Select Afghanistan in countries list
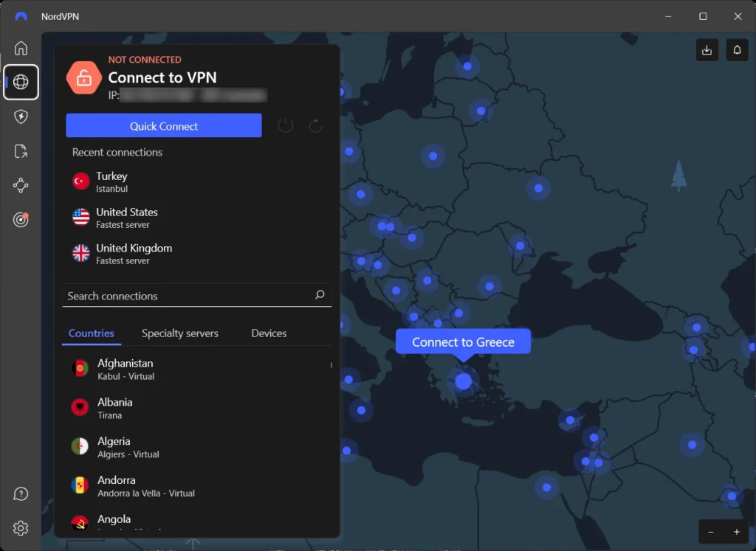756x551 pixels. click(195, 369)
